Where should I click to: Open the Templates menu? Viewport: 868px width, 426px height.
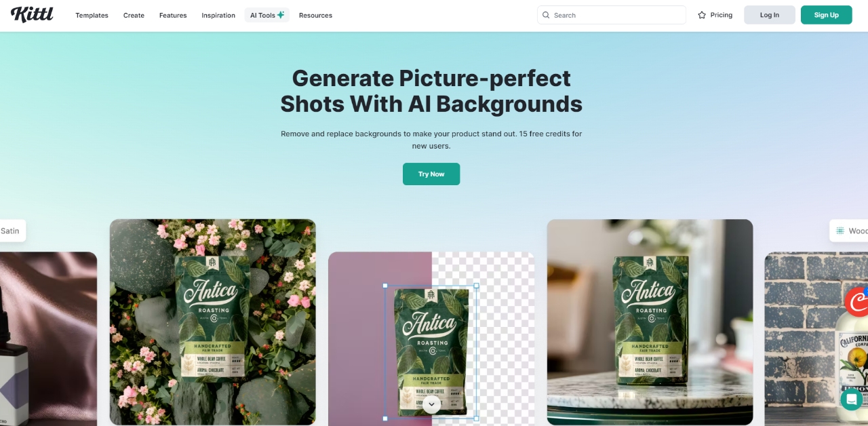click(92, 15)
